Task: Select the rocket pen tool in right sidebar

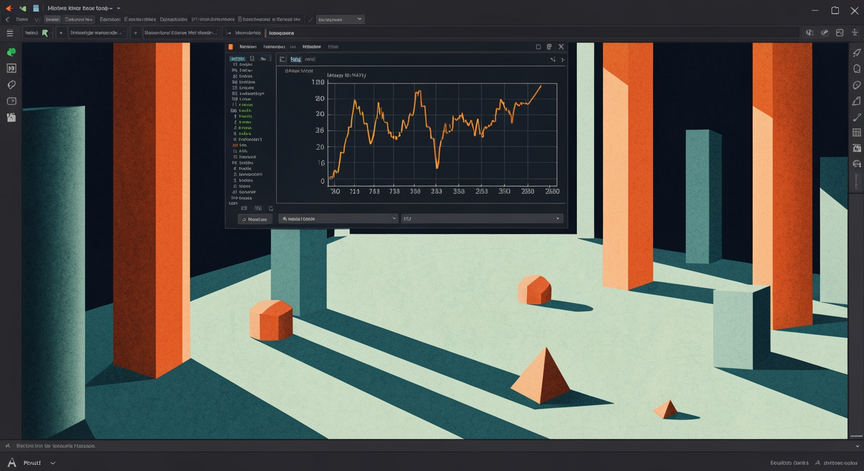Action: [856, 53]
